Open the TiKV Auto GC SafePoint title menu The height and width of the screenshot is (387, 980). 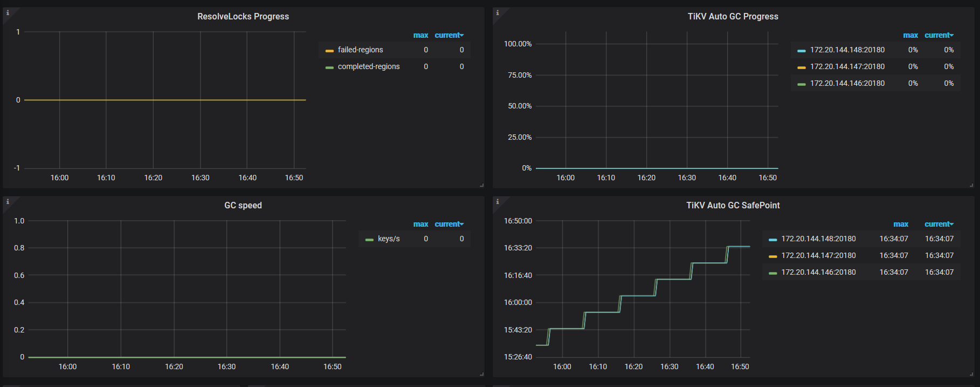click(x=733, y=206)
